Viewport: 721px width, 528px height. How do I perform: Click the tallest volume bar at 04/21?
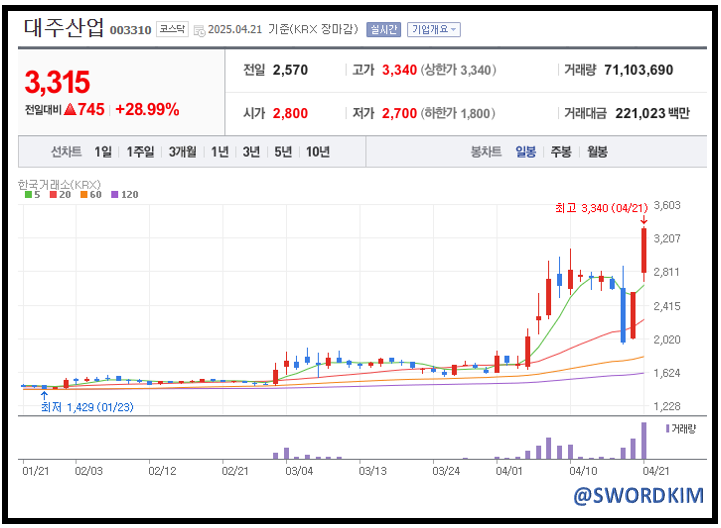644,441
